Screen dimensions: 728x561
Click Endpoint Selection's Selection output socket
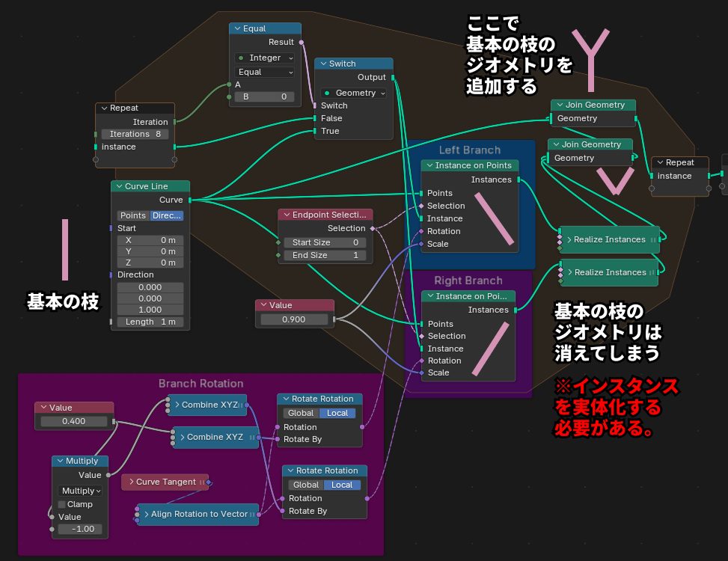click(x=373, y=228)
